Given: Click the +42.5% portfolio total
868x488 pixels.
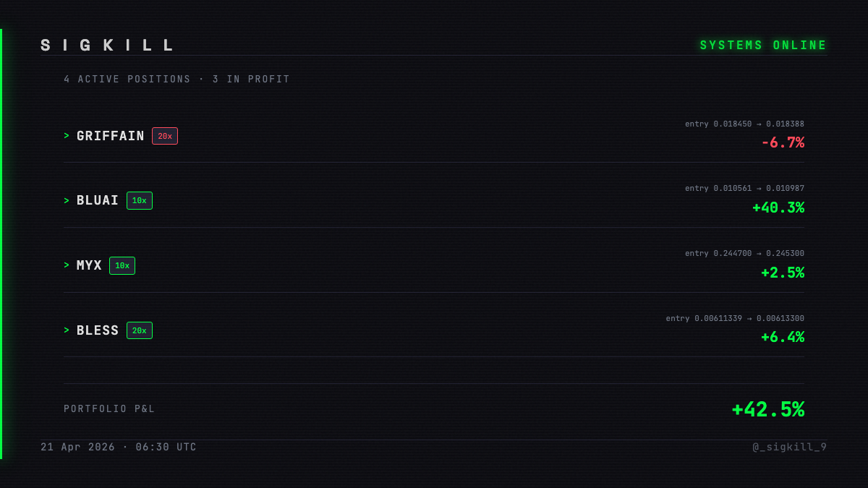Looking at the screenshot, I should [767, 409].
